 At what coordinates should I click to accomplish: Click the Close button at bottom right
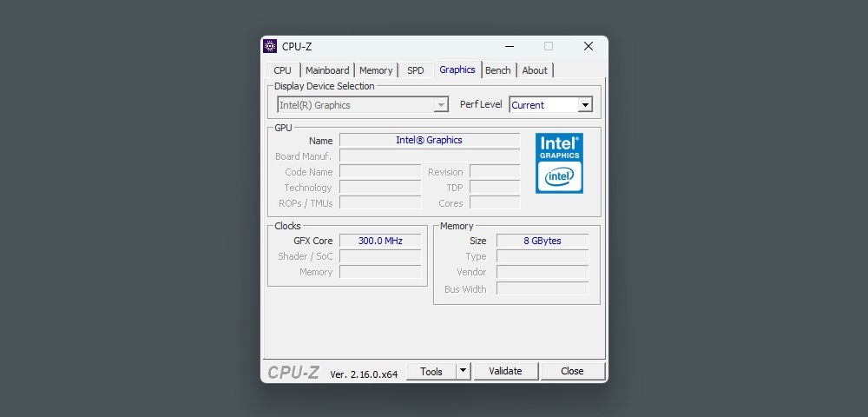click(x=572, y=371)
